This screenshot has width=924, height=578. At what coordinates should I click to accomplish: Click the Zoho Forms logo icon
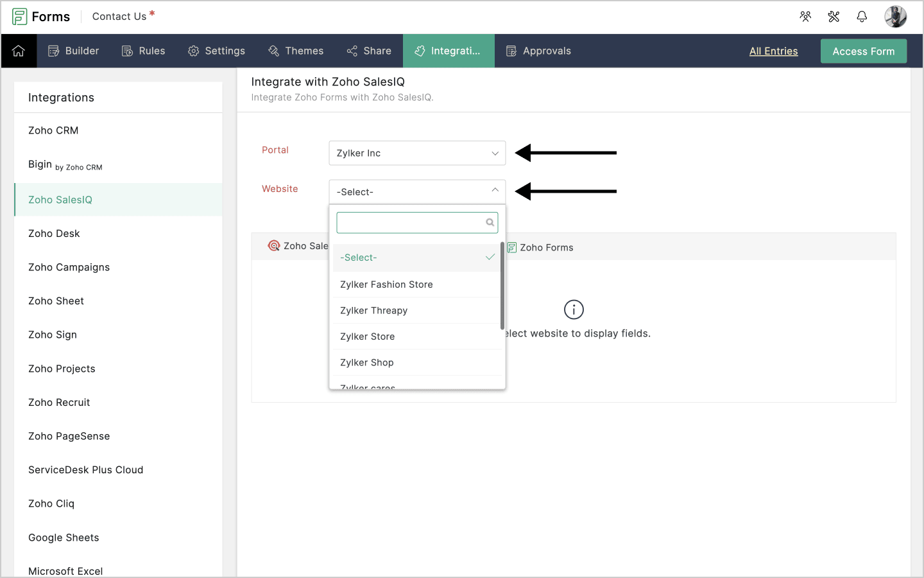pos(19,17)
